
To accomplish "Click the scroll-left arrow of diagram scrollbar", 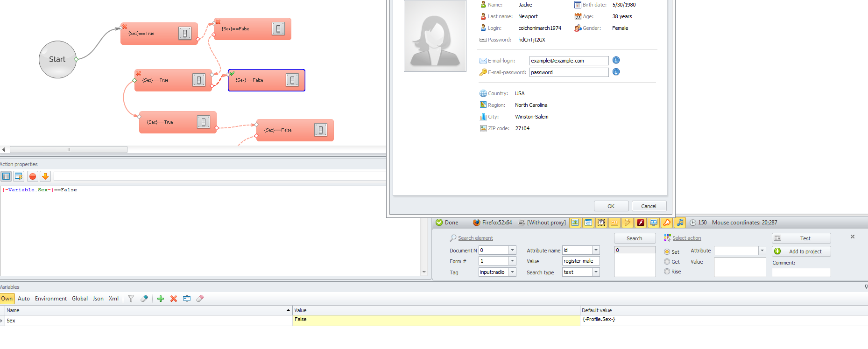I will (4, 150).
